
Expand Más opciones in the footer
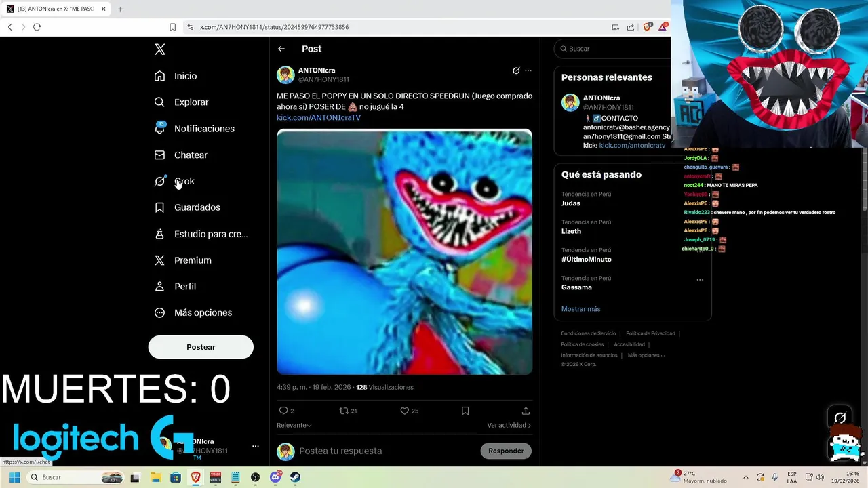click(646, 355)
